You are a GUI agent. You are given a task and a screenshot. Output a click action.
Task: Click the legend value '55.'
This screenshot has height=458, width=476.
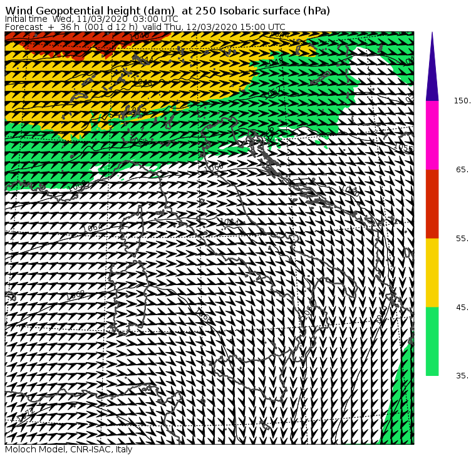point(462,239)
